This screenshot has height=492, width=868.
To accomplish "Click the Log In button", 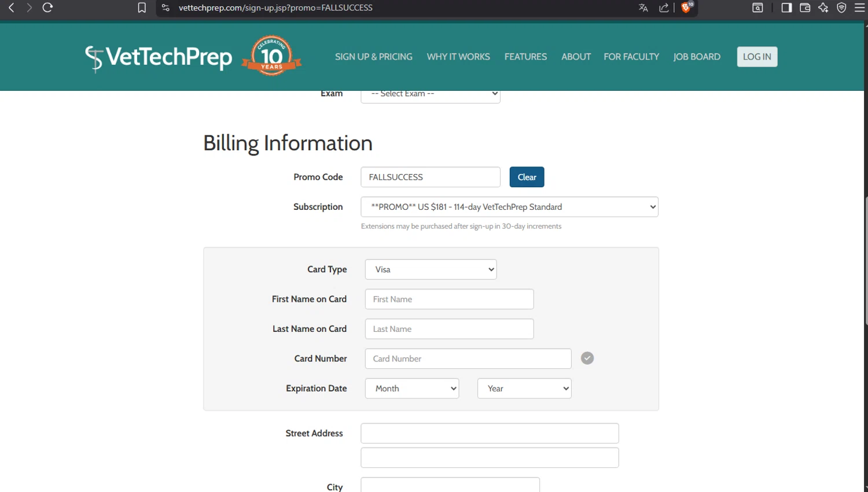I will 757,57.
